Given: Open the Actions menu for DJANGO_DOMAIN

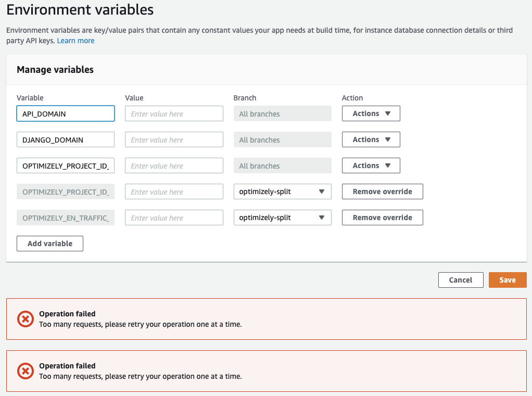Looking at the screenshot, I should (371, 139).
